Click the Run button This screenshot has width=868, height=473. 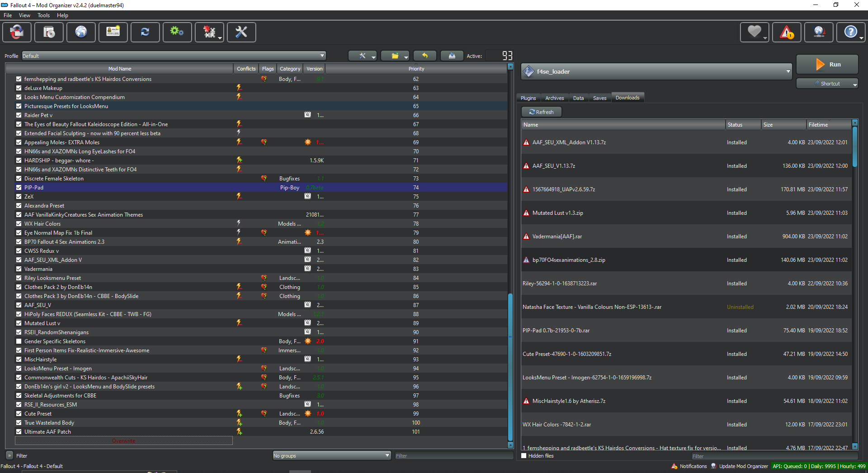827,64
